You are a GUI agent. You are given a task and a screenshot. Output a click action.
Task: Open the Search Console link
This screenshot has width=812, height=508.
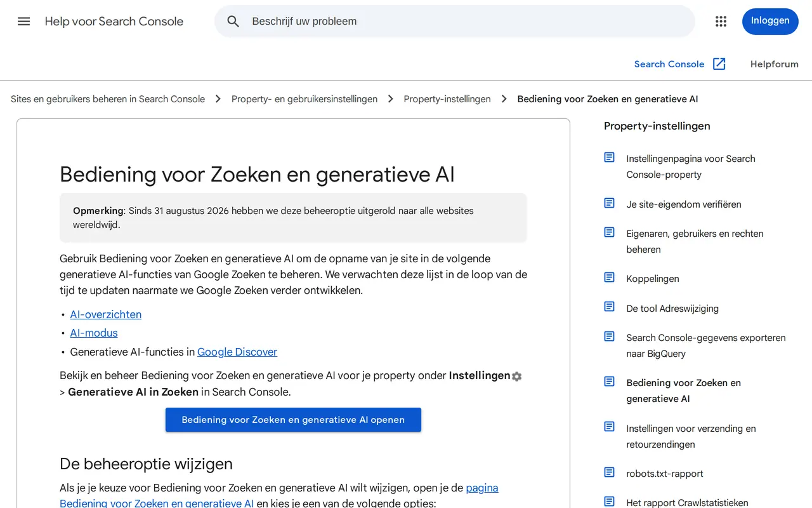669,64
